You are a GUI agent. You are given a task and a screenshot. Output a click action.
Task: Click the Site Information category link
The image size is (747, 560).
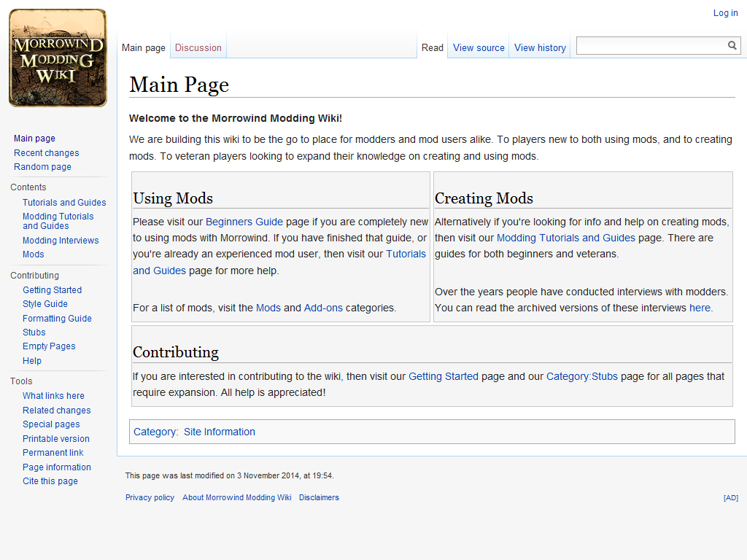pos(219,432)
